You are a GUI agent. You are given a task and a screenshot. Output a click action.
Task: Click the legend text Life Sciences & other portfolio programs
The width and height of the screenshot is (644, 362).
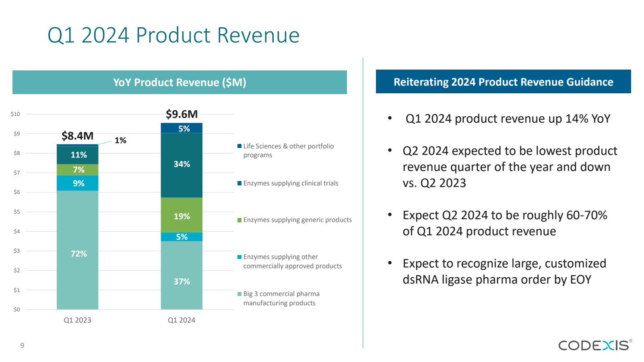coord(289,150)
